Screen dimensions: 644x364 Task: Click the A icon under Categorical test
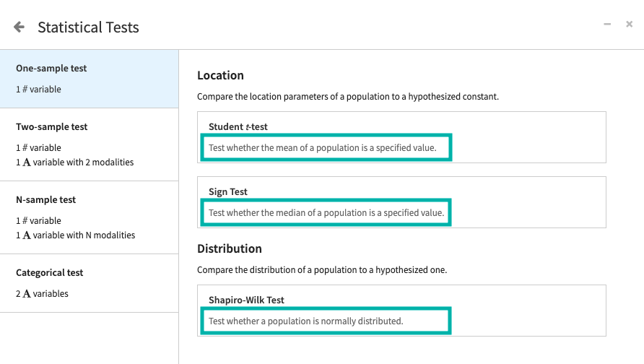(27, 294)
